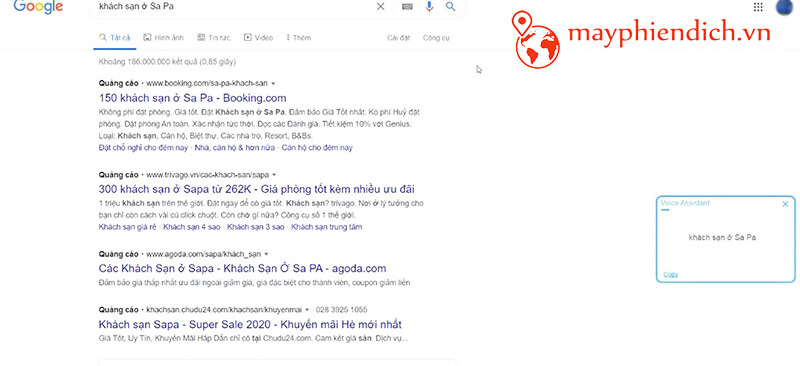Screen dimensions: 800x366
Task: Open the Google apps grid icon
Action: pyautogui.click(x=758, y=7)
